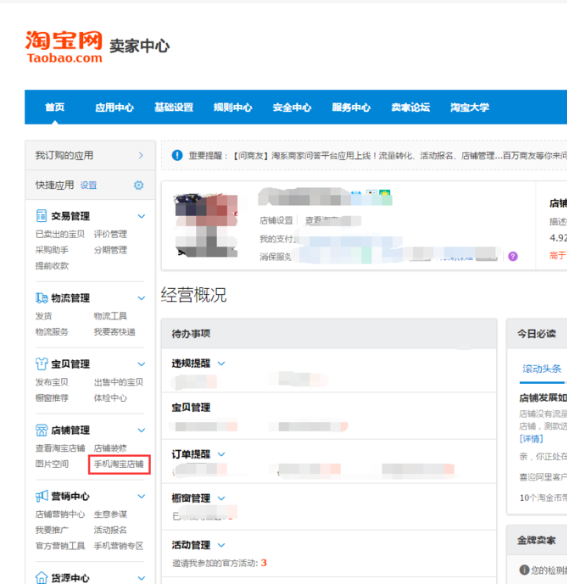Open 评价管理 link

pyautogui.click(x=110, y=234)
